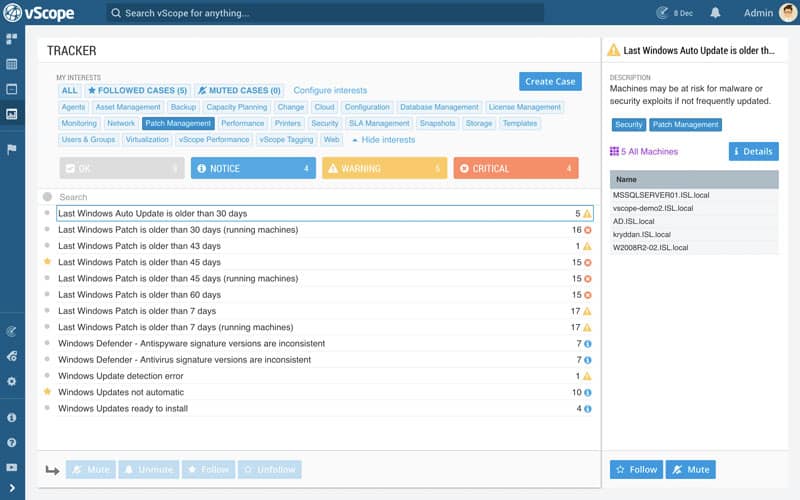Viewport: 800px width, 500px height.
Task: Select the ALL interests tab
Action: pos(69,90)
